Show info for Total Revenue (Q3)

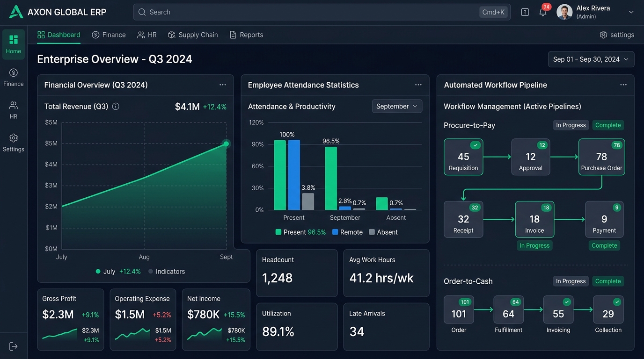pos(116,107)
